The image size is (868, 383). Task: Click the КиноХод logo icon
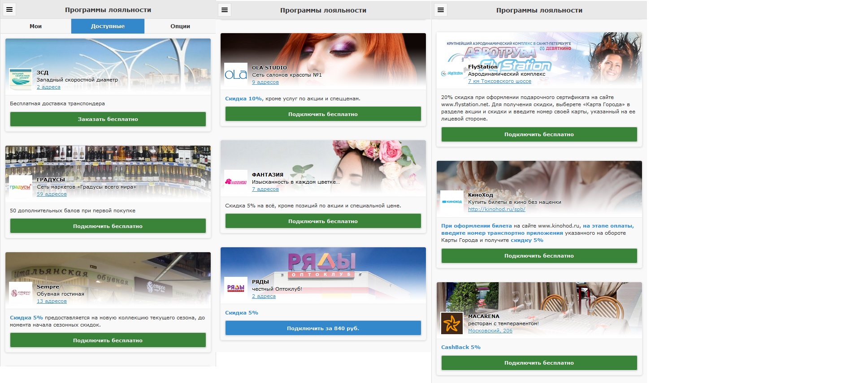click(452, 202)
